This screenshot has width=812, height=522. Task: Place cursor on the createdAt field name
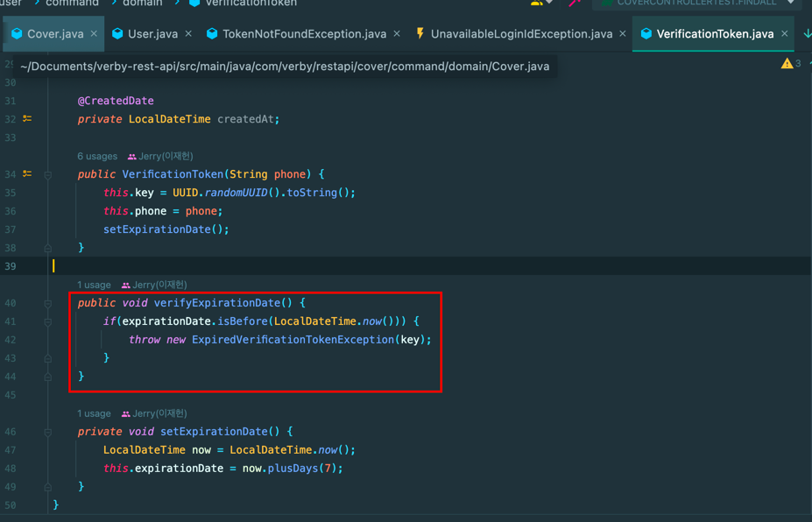coord(245,119)
